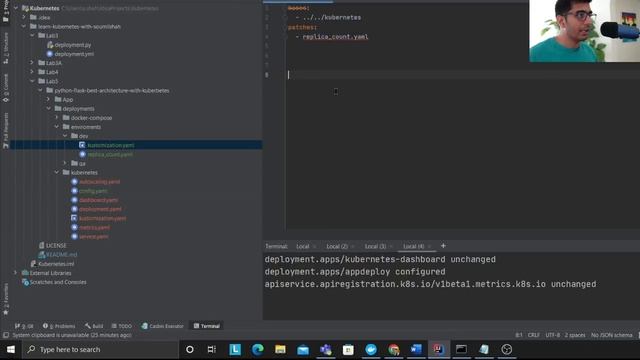Viewport: 640px width, 360px height.
Task: Click replica_count.yaml reference in editor
Action: (335, 37)
